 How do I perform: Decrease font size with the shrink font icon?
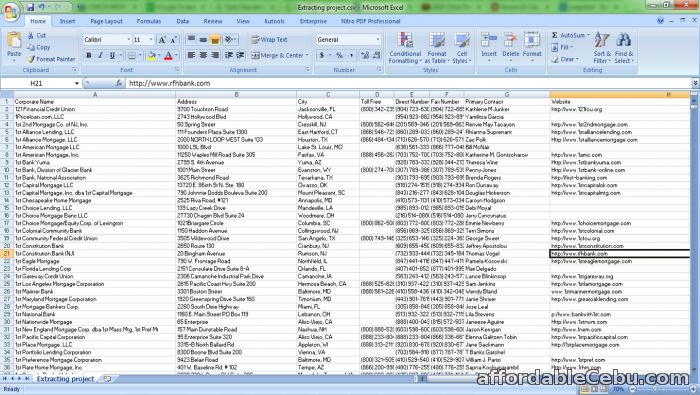pyautogui.click(x=174, y=40)
